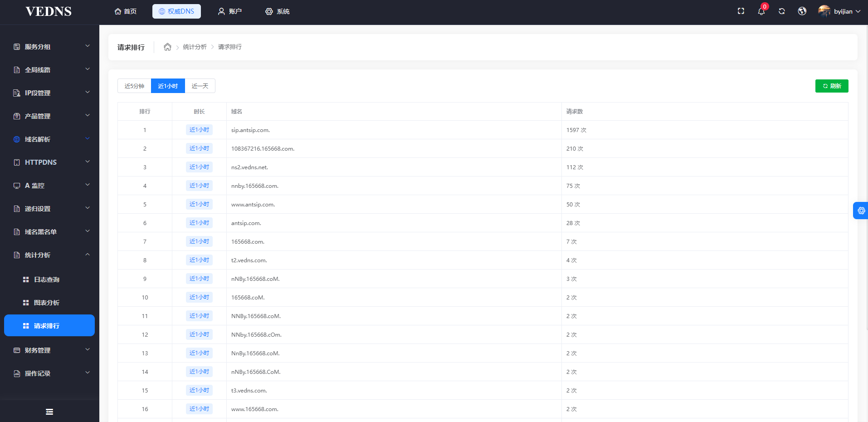Switch to the 近一天 time range

pyautogui.click(x=200, y=86)
